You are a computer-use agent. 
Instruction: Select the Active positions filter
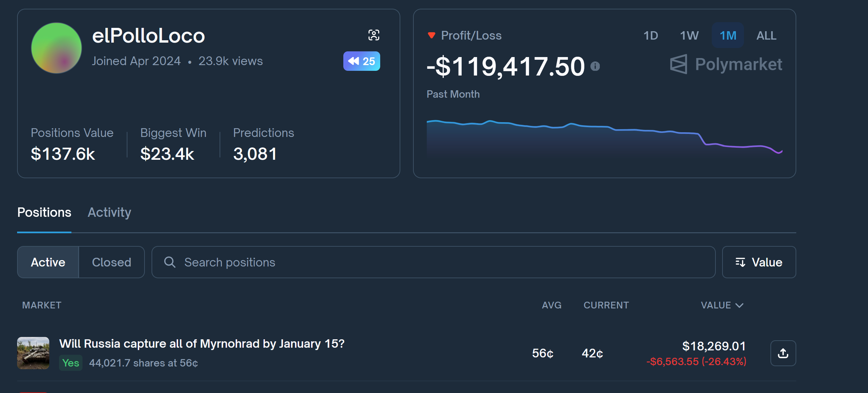point(48,262)
